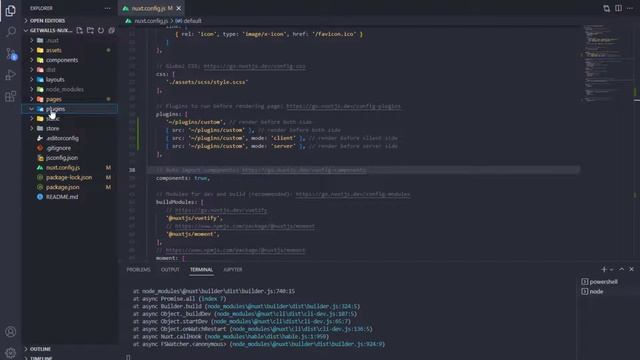Click the New Folder icon in explorer
This screenshot has width=640, height=360.
coord(90,31)
